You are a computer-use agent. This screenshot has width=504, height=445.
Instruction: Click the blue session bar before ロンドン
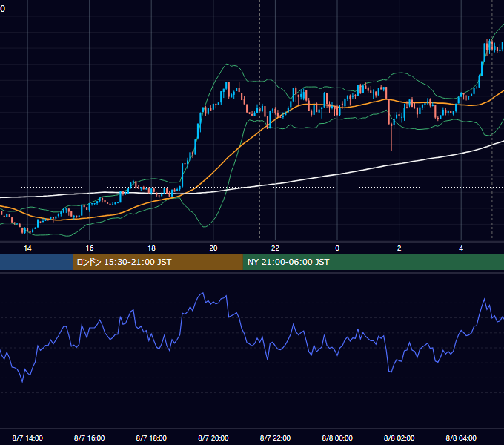tap(36, 262)
